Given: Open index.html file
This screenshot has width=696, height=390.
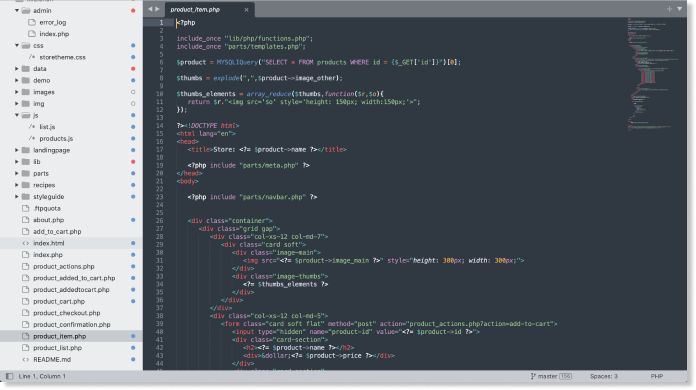Looking at the screenshot, I should [x=48, y=243].
